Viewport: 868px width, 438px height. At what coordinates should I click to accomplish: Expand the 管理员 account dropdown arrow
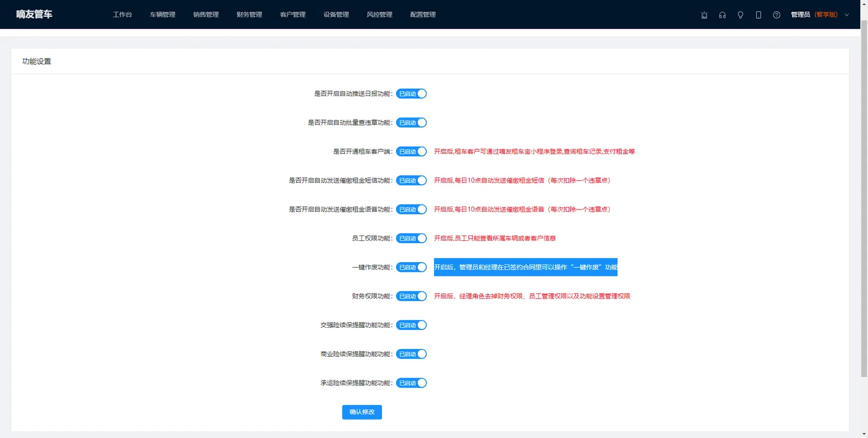point(846,15)
